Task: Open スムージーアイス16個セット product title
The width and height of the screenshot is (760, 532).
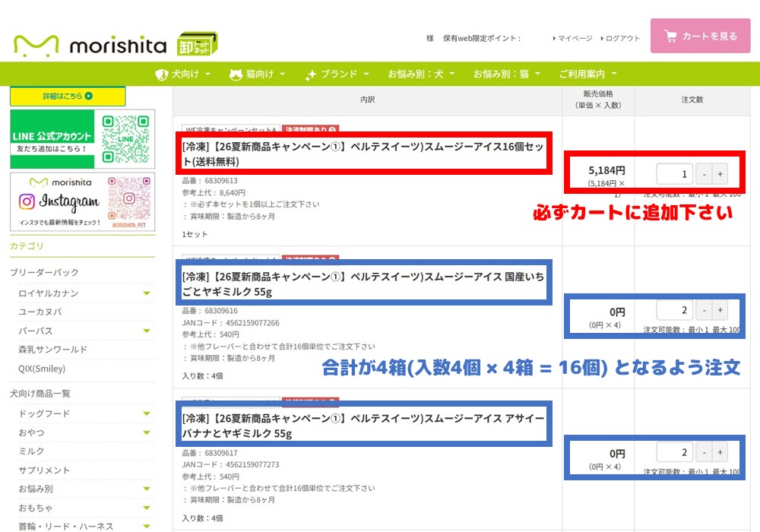Action: 363,154
